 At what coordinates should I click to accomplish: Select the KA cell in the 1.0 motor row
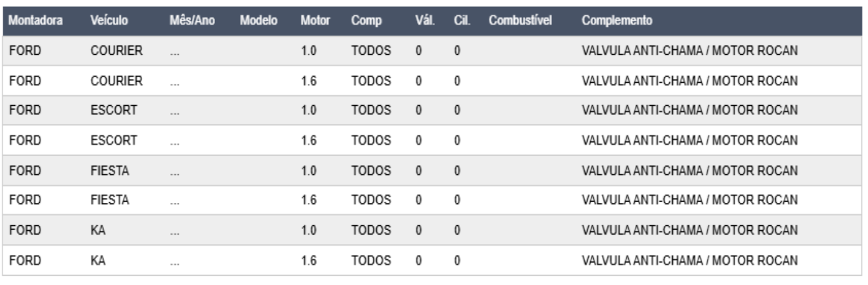tap(98, 230)
